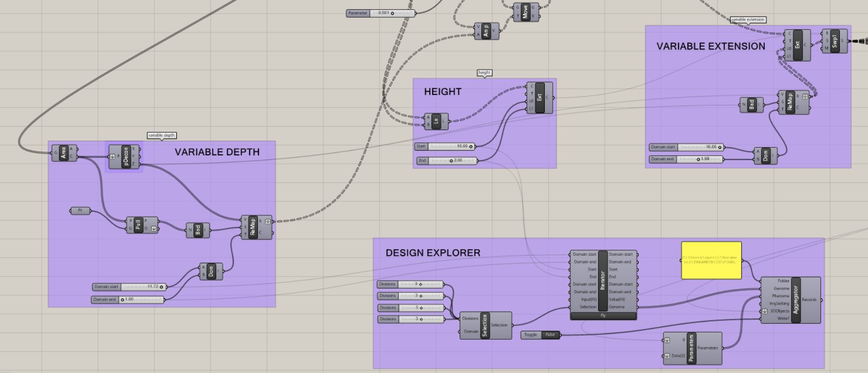Click the Height Start slider at 10.00
The width and height of the screenshot is (868, 373).
(450, 146)
